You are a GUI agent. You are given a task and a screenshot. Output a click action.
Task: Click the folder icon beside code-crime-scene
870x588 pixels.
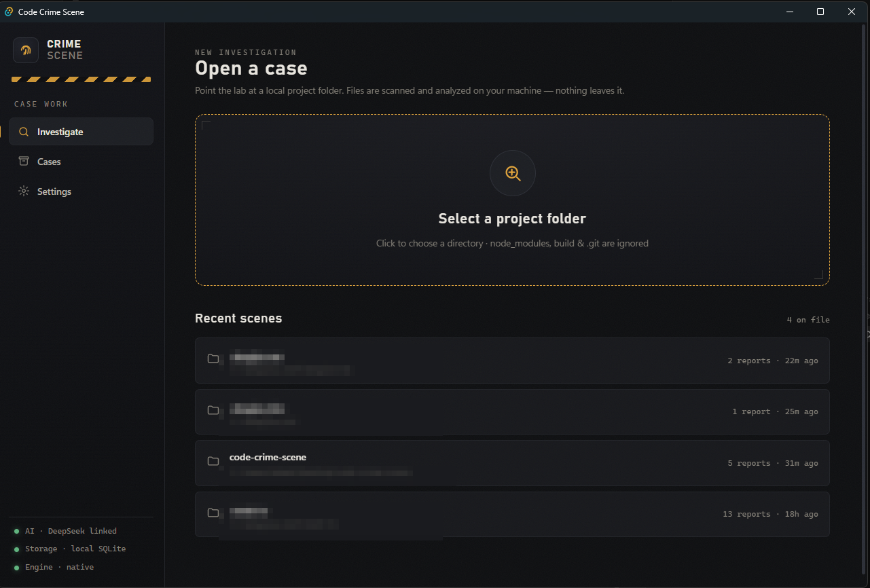pyautogui.click(x=213, y=461)
